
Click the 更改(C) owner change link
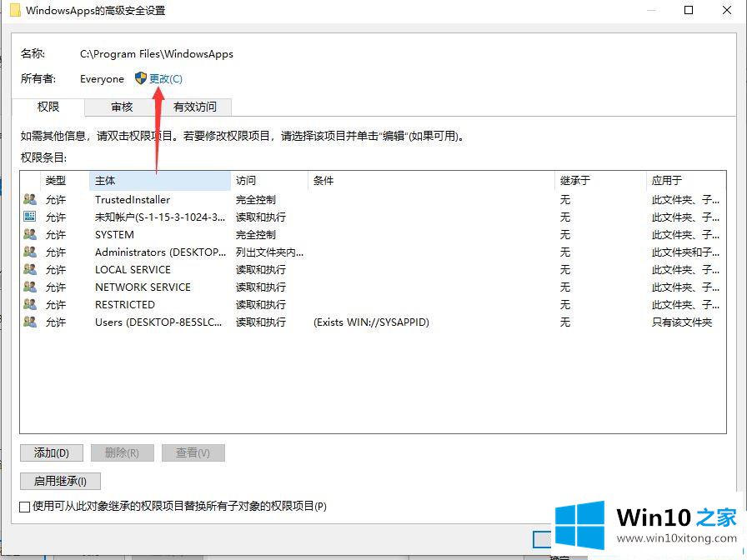tap(165, 78)
